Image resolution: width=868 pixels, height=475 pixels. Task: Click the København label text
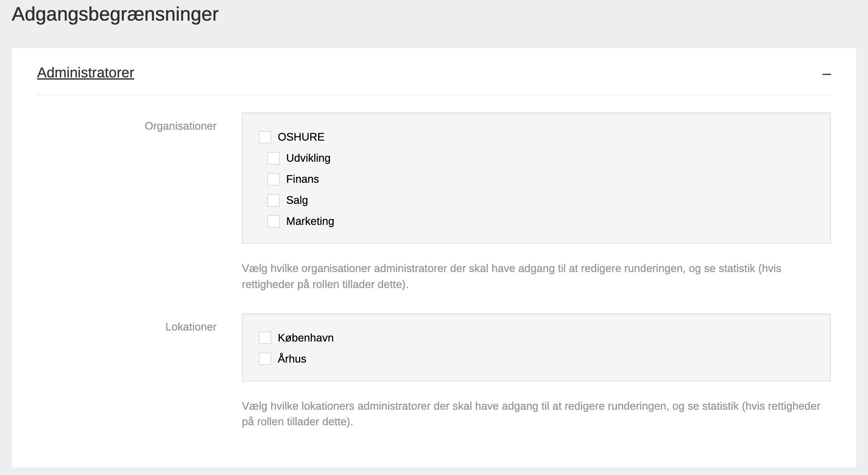(305, 338)
